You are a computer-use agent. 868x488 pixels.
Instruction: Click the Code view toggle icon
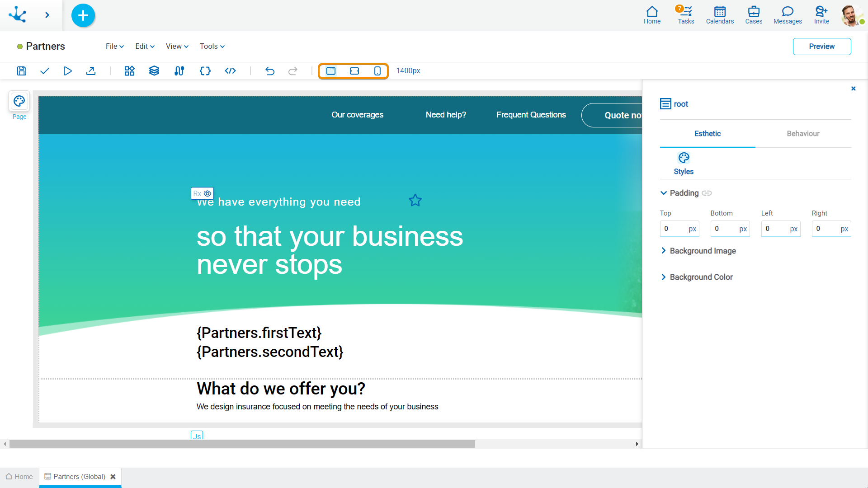pyautogui.click(x=230, y=70)
